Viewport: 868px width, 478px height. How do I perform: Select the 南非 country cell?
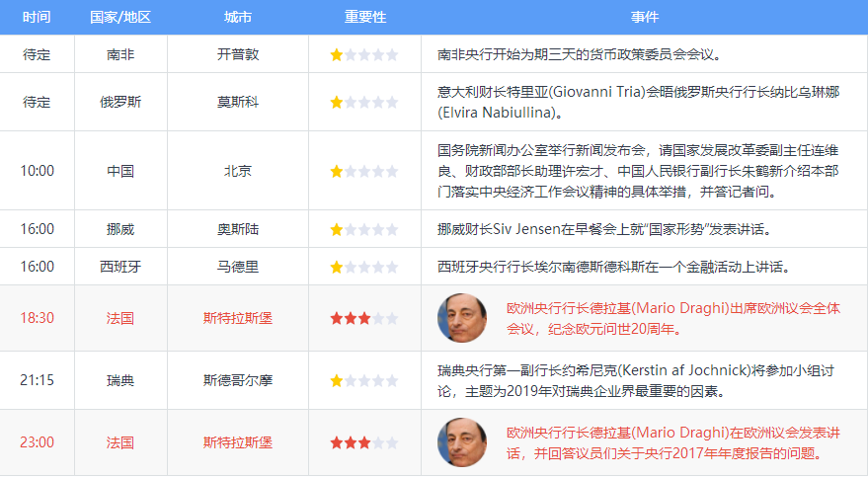point(120,54)
